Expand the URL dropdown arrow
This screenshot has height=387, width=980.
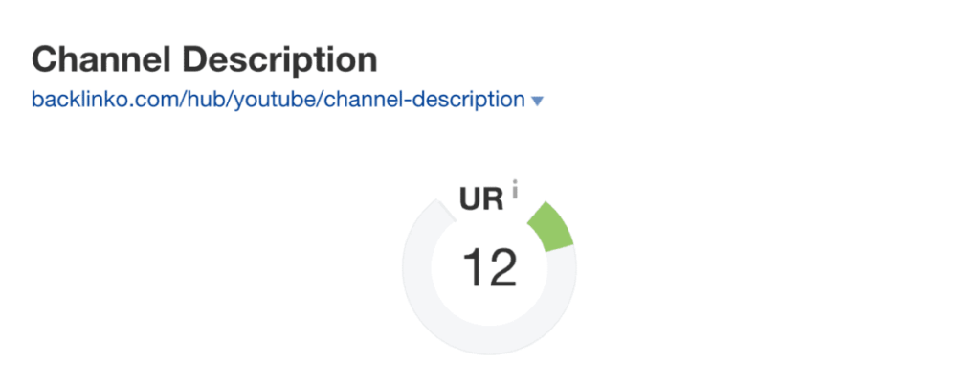pos(537,101)
